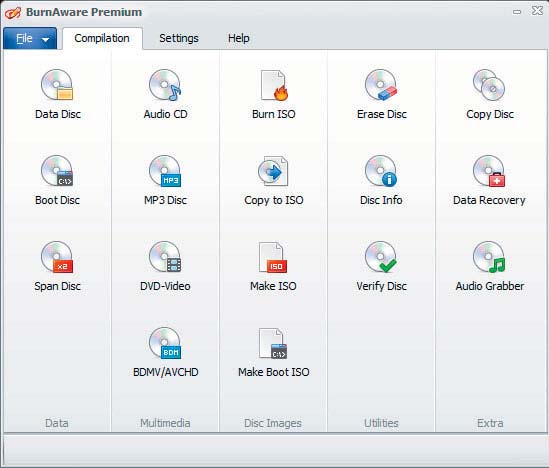549x468 pixels.
Task: Show Disc Info
Action: (381, 181)
